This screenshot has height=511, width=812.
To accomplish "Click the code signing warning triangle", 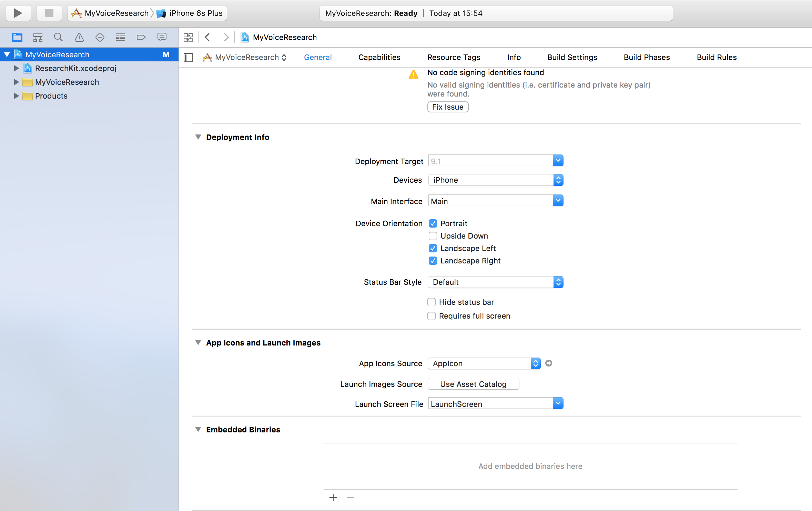I will [414, 74].
